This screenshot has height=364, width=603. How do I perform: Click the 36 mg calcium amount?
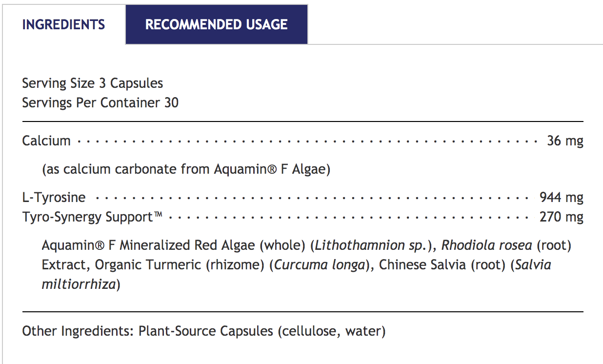pos(565,141)
